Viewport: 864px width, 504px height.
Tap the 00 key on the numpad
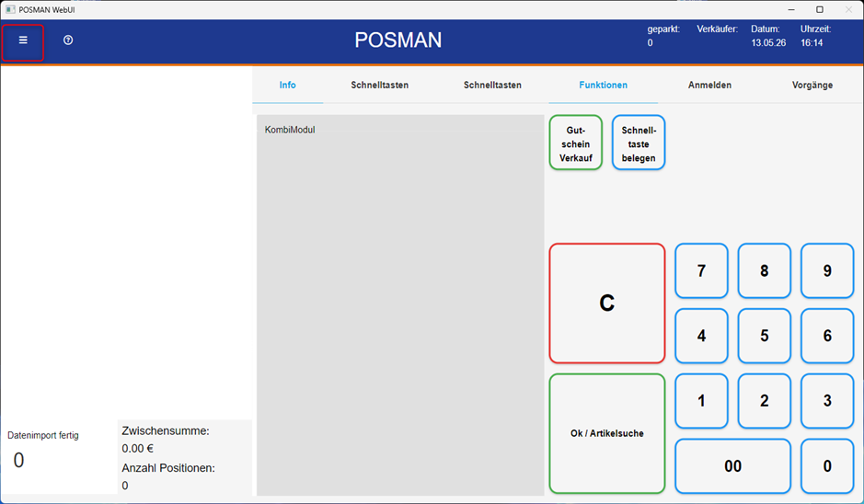[x=732, y=466]
